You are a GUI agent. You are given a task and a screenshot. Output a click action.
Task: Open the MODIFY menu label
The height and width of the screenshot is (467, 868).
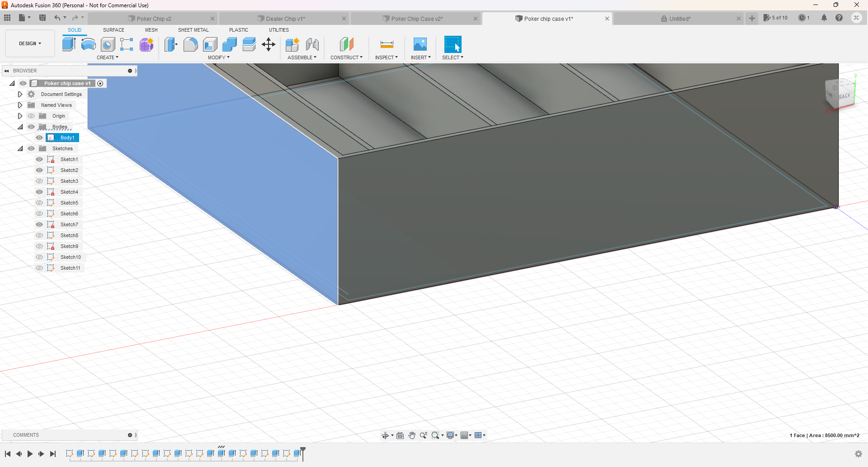[218, 57]
